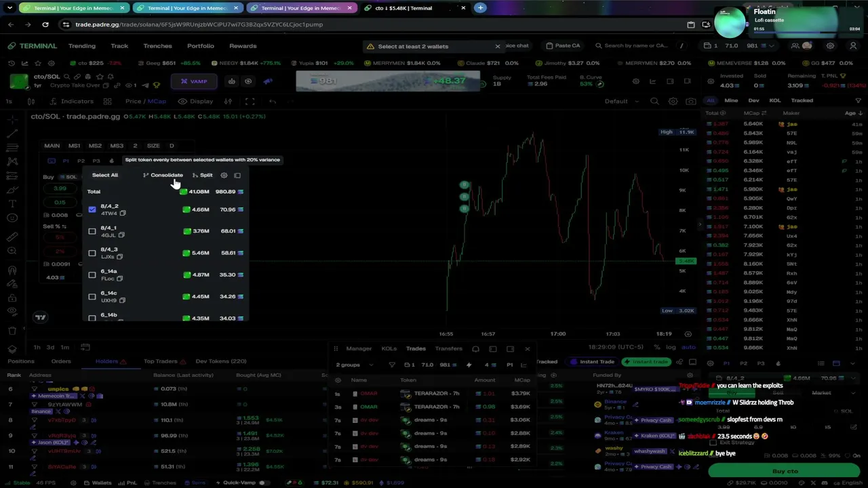Check wallet 8/4_3 checkbox
Image resolution: width=868 pixels, height=488 pixels.
(92, 253)
